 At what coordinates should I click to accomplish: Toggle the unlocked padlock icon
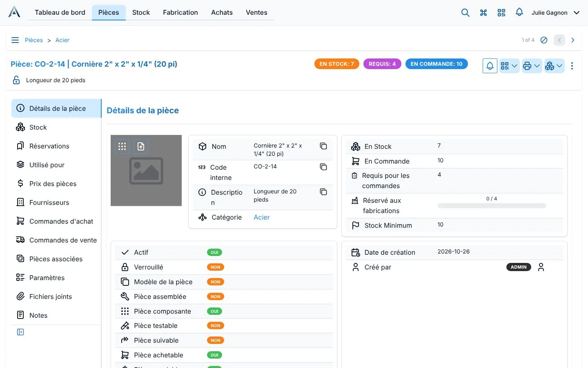[16, 80]
